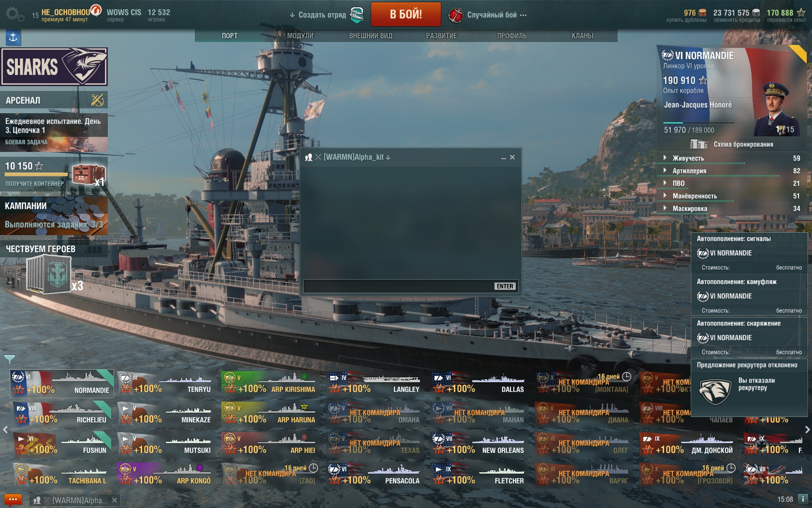The height and width of the screenshot is (508, 812).
Task: Open the Alpha_kit chat options arrow
Action: pos(388,157)
